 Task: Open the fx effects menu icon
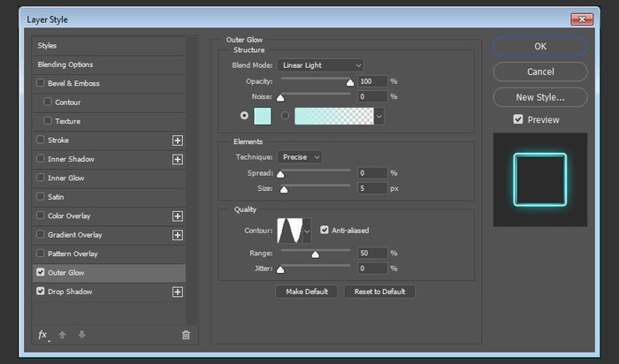coord(42,335)
